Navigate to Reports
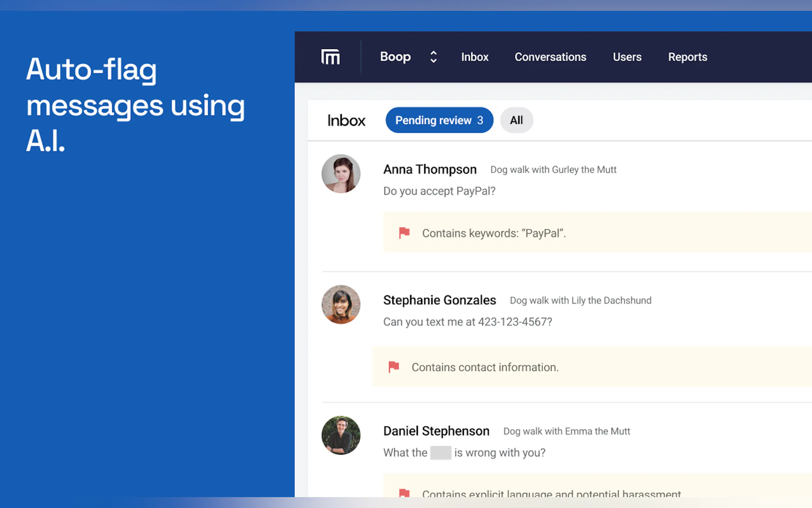 (687, 57)
